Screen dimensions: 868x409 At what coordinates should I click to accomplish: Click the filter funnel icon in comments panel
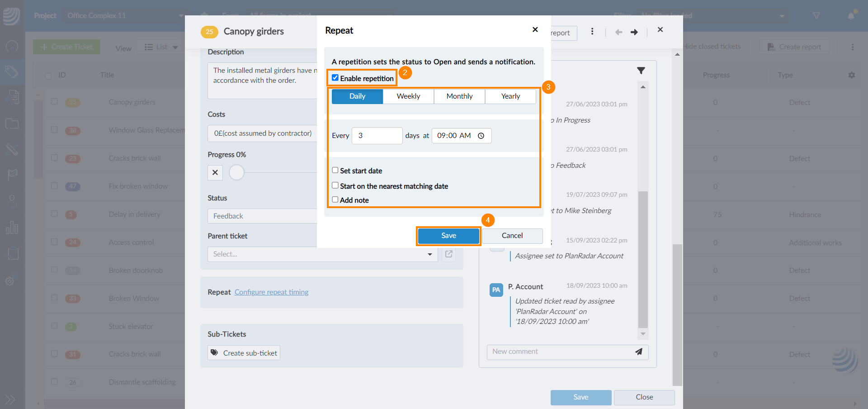tap(641, 71)
